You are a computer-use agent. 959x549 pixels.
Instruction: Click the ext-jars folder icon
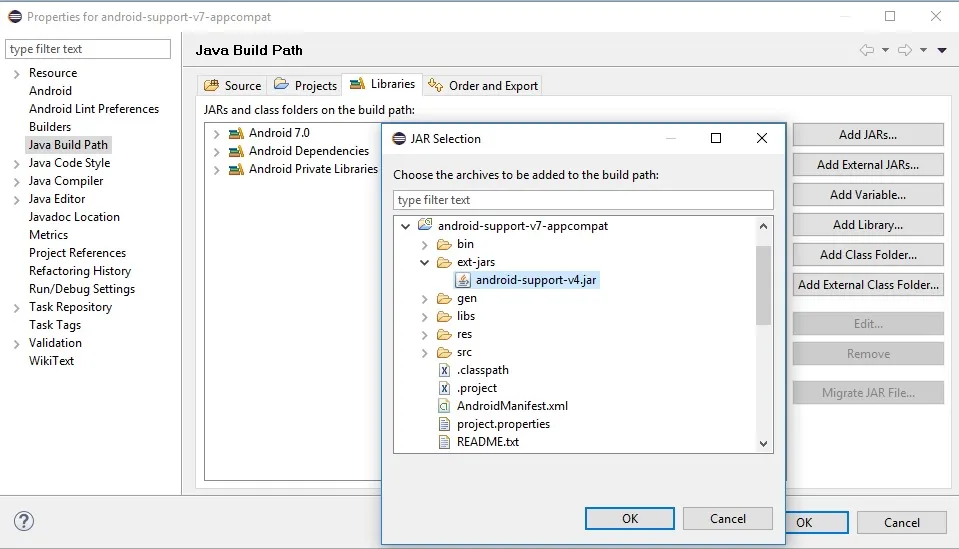click(444, 262)
